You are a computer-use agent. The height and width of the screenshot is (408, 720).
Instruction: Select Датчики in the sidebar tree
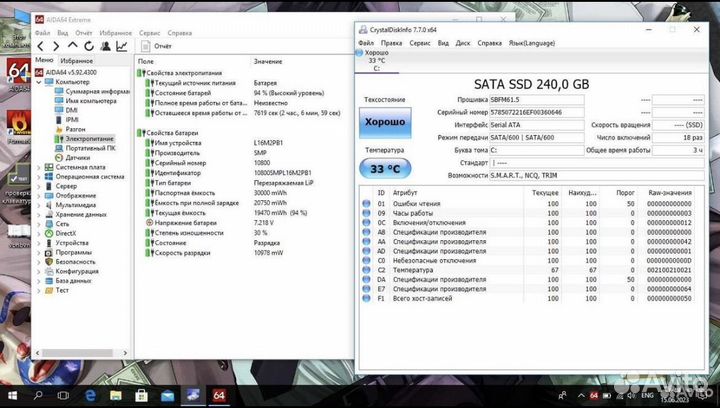78,157
